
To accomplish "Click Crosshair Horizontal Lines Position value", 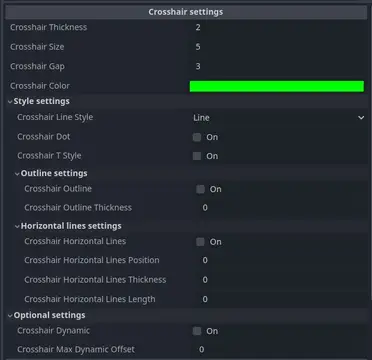I will click(x=282, y=260).
